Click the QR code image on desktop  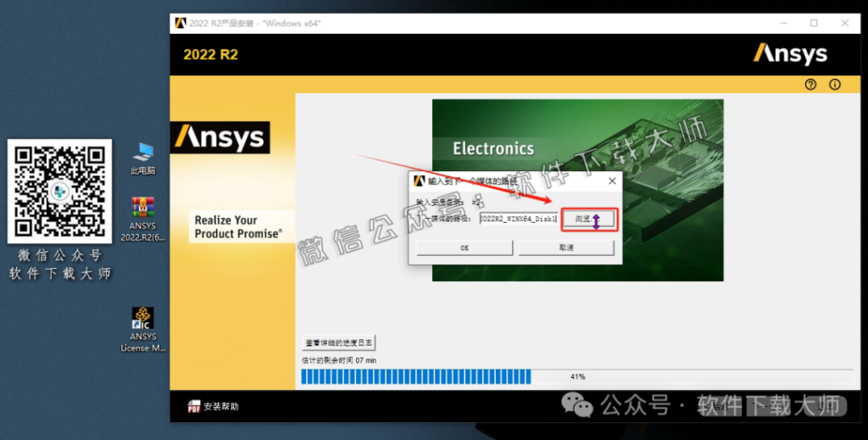[x=60, y=191]
